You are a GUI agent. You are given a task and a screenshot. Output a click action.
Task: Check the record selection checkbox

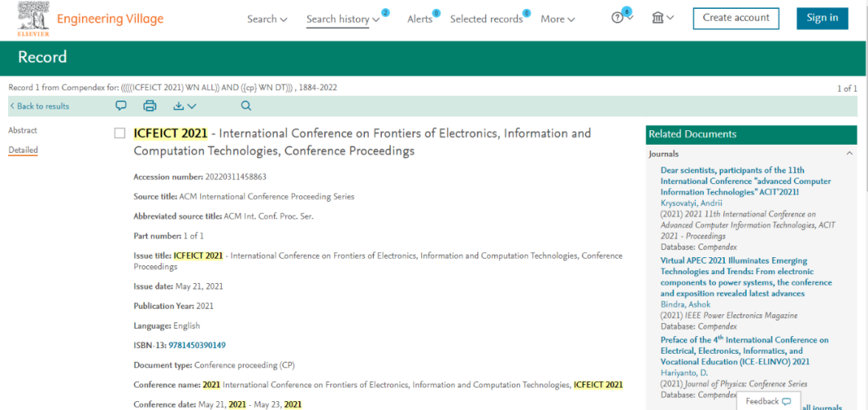(120, 133)
